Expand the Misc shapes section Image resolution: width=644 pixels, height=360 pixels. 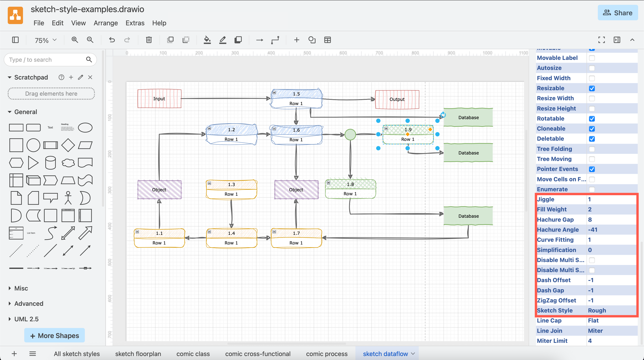[21, 288]
